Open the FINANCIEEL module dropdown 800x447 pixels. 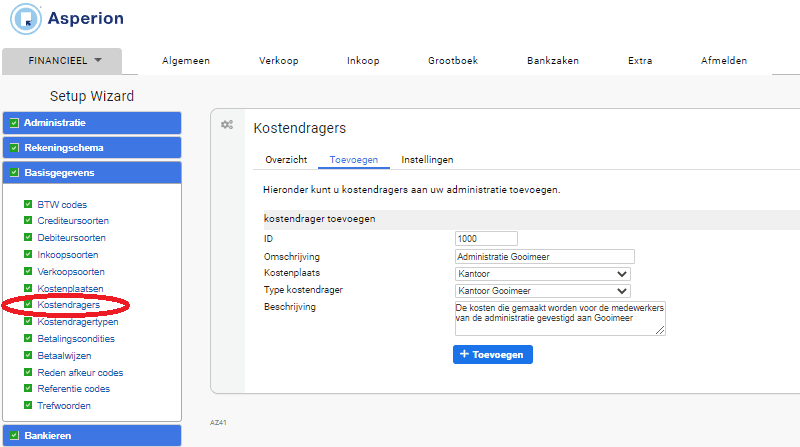pyautogui.click(x=62, y=61)
